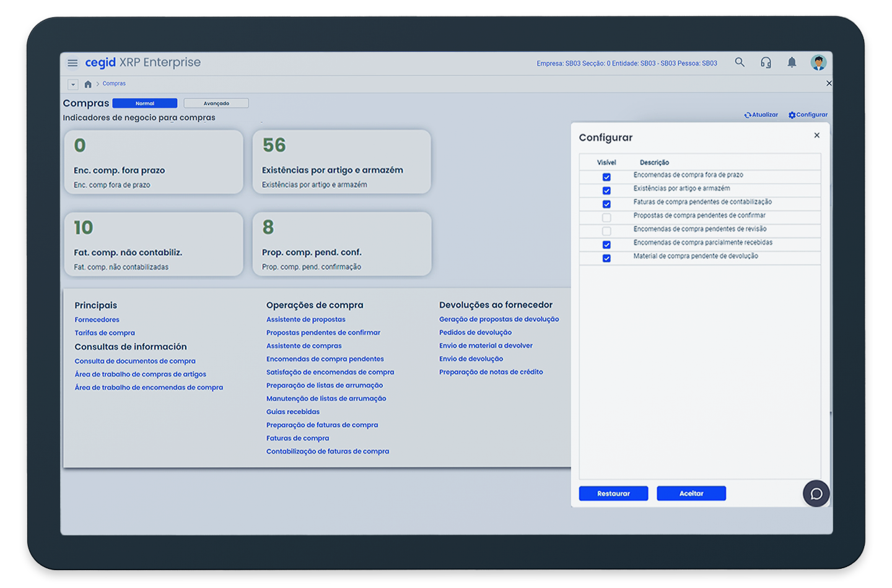Screen dimensions: 892x588
Task: Open the hamburger main menu
Action: point(72,63)
